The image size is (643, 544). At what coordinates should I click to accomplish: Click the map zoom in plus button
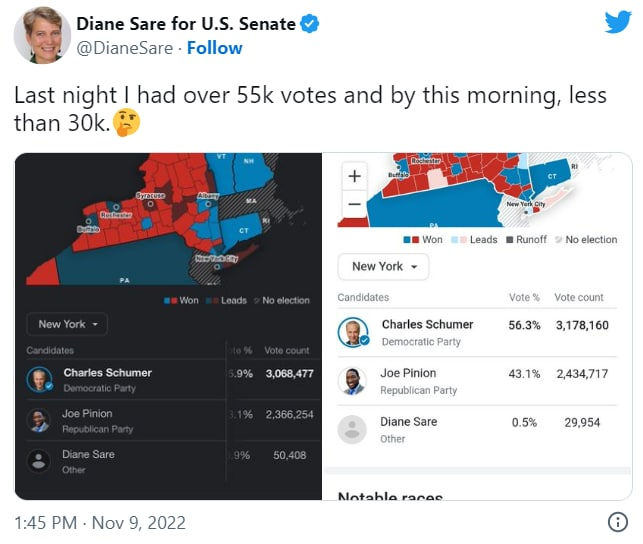click(x=354, y=176)
